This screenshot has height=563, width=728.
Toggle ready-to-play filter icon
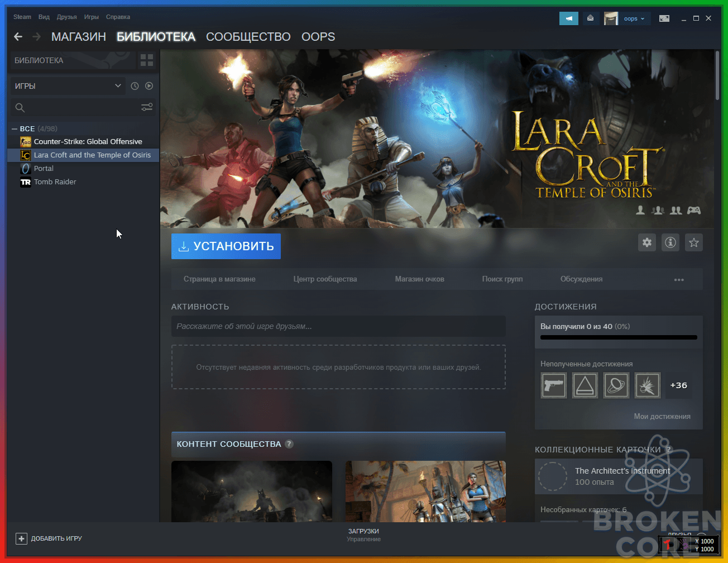149,86
